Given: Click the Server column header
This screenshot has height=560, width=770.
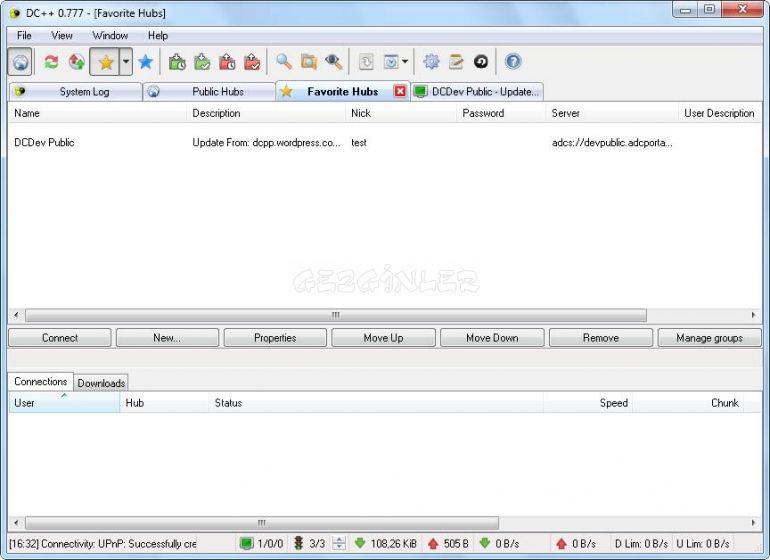Looking at the screenshot, I should tap(612, 113).
